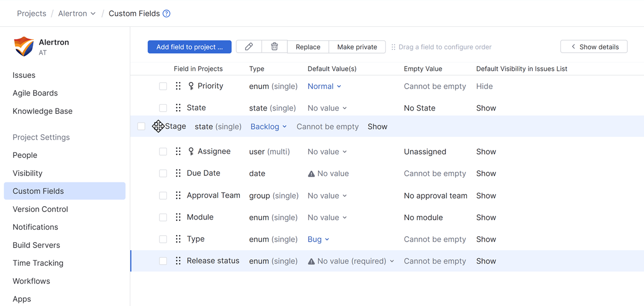Click the Alertron project logo
Image resolution: width=644 pixels, height=306 pixels.
[x=24, y=47]
